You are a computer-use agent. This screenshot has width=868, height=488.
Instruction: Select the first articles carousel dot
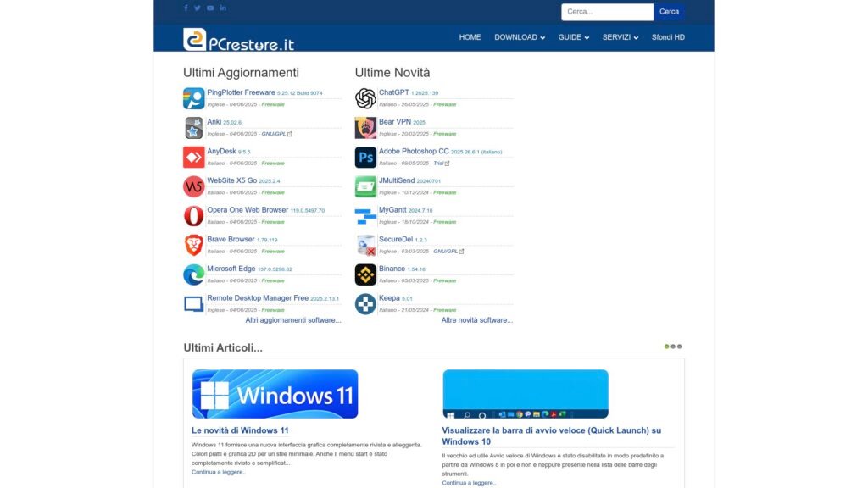pyautogui.click(x=666, y=347)
